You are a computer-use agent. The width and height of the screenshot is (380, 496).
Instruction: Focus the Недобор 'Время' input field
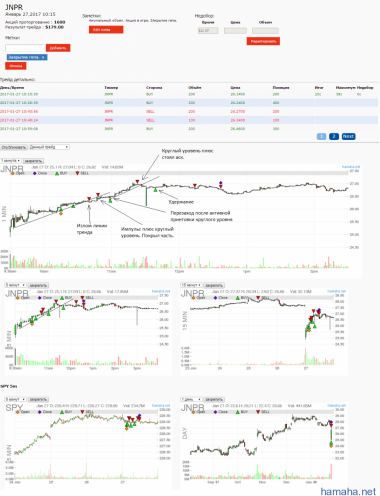click(208, 31)
